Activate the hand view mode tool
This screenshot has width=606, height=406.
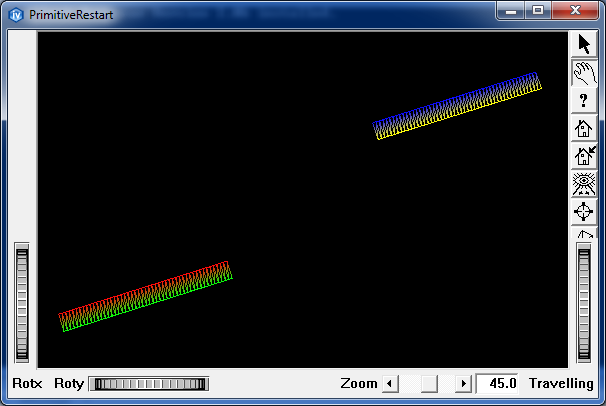click(584, 72)
